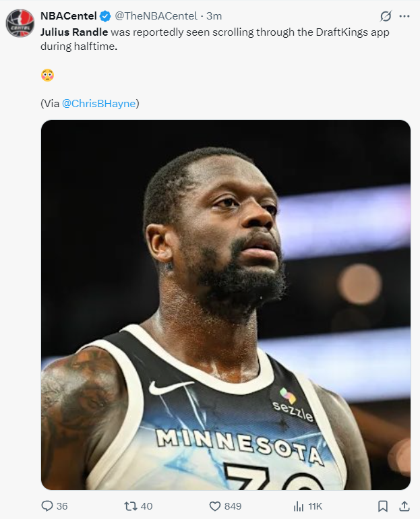The width and height of the screenshot is (420, 519).
Task: Like the tweet with the heart icon
Action: pos(215,506)
